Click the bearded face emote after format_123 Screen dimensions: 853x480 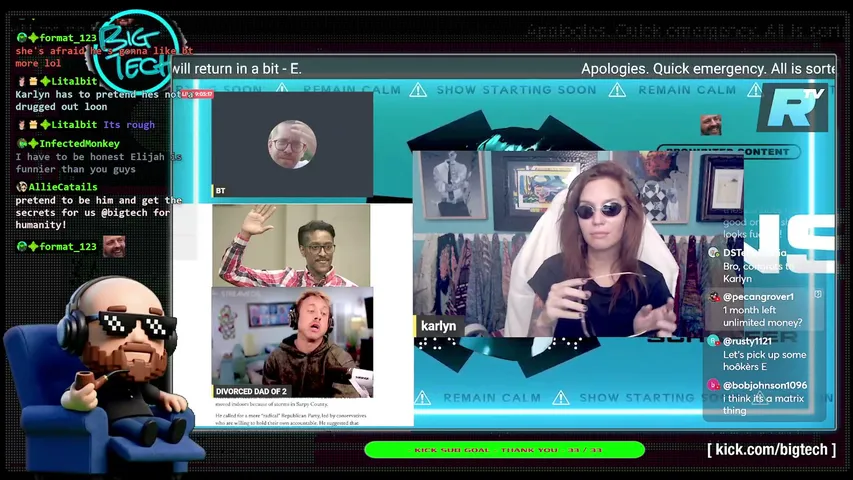click(x=114, y=247)
